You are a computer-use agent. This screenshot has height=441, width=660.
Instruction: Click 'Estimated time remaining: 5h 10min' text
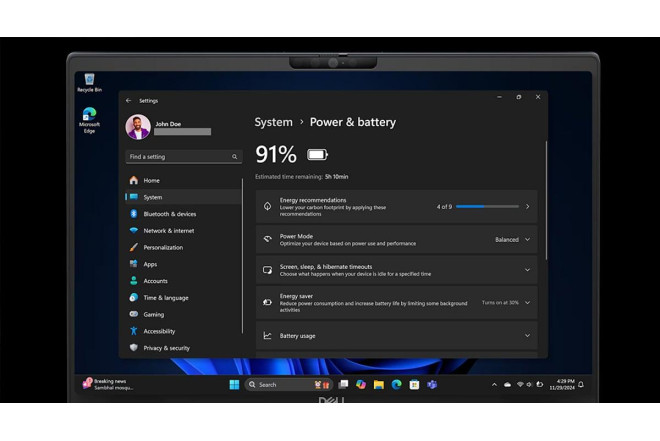[x=301, y=177]
